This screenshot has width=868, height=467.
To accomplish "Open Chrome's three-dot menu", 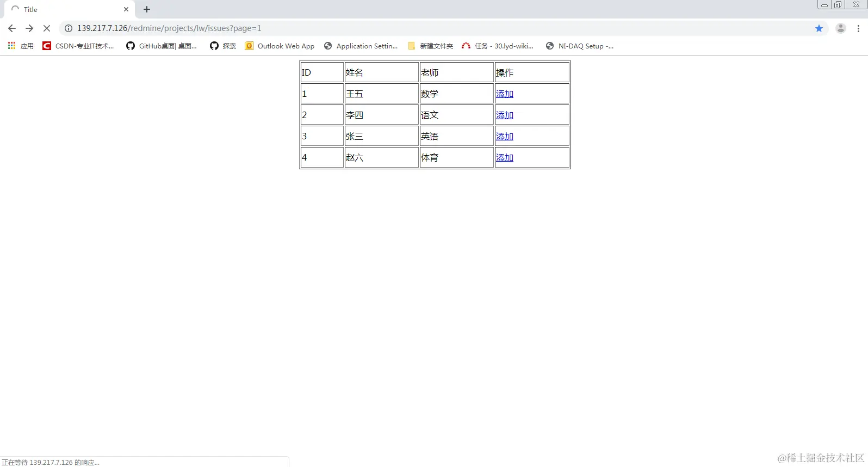I will (x=858, y=28).
